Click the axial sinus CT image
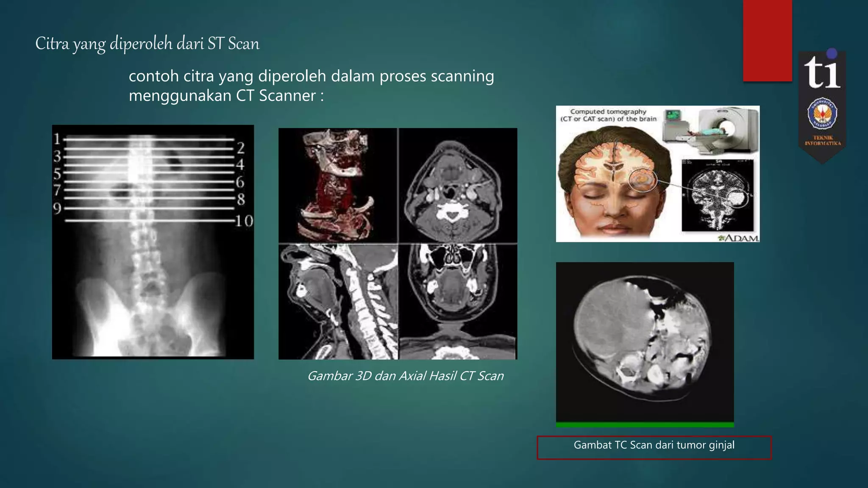Screen dimensions: 868x488 [x=458, y=302]
